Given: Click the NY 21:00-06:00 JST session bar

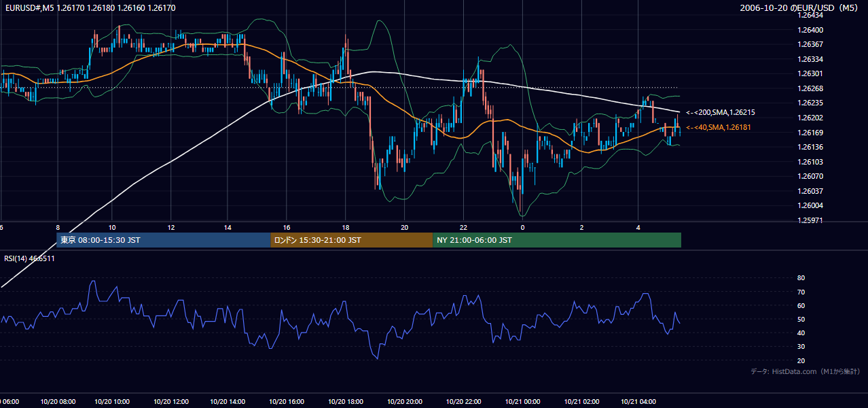Looking at the screenshot, I should point(557,240).
